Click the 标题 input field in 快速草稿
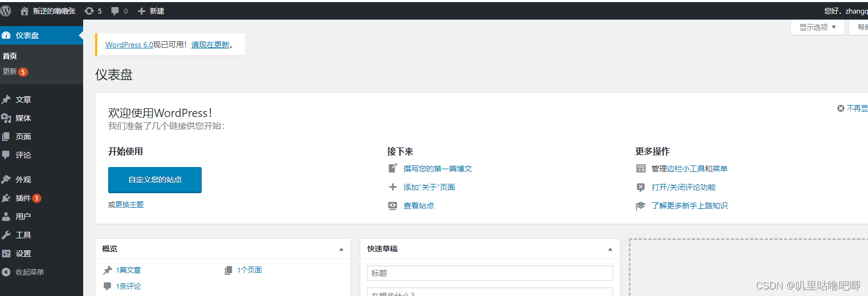This screenshot has width=868, height=296. 490,273
